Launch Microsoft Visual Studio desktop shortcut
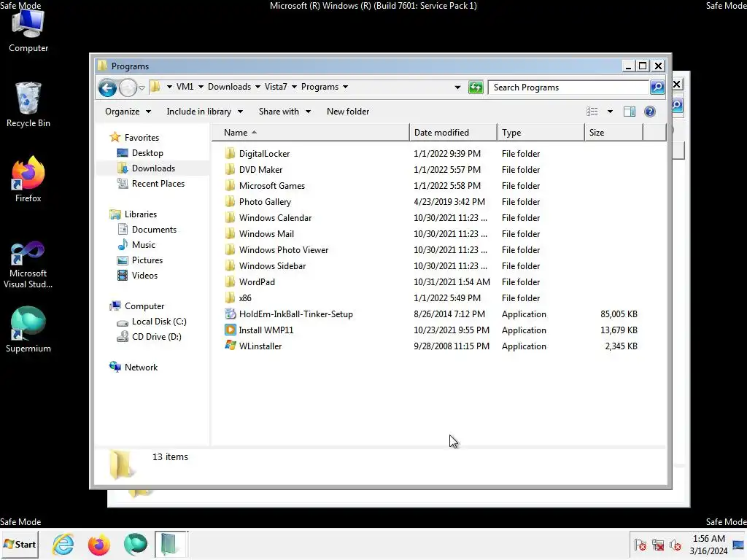The height and width of the screenshot is (560, 747). [x=28, y=264]
